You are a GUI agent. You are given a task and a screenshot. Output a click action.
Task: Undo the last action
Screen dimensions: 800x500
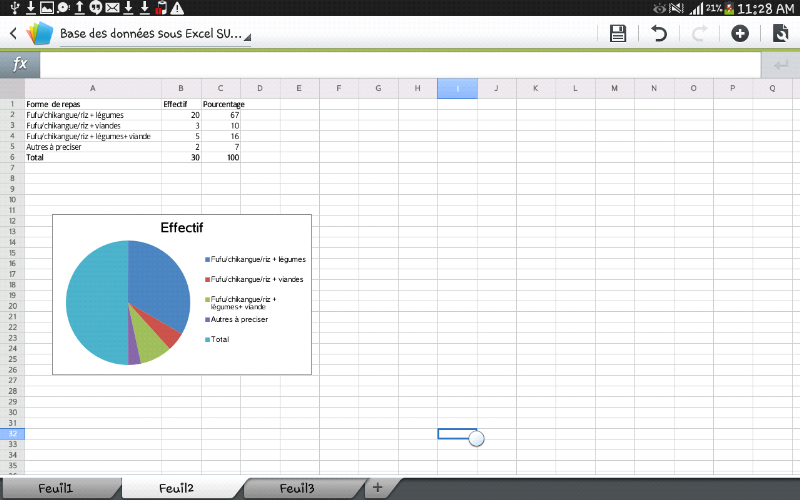pyautogui.click(x=659, y=34)
